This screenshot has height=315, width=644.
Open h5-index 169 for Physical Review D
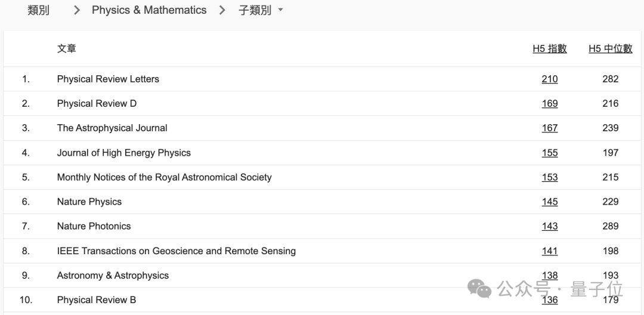click(x=550, y=103)
